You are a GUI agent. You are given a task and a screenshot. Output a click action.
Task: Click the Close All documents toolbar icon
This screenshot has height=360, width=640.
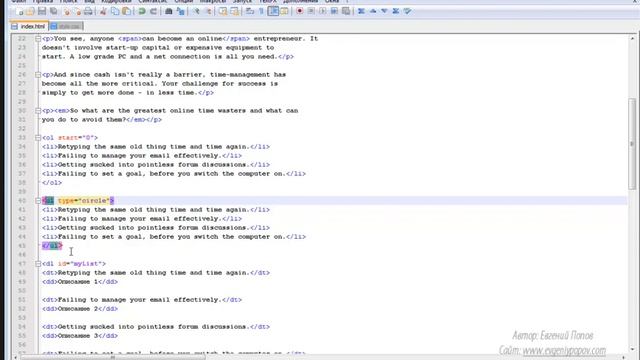tap(77, 11)
